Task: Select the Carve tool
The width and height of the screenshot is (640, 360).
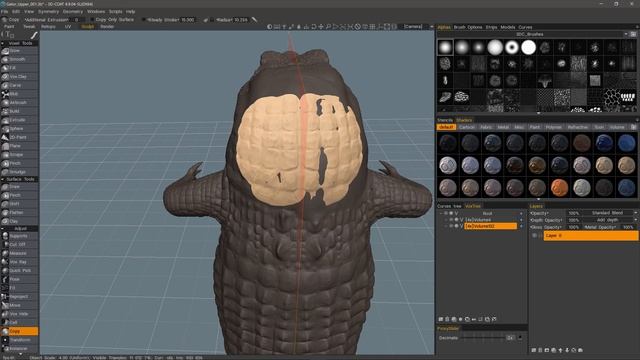Action: pyautogui.click(x=20, y=85)
